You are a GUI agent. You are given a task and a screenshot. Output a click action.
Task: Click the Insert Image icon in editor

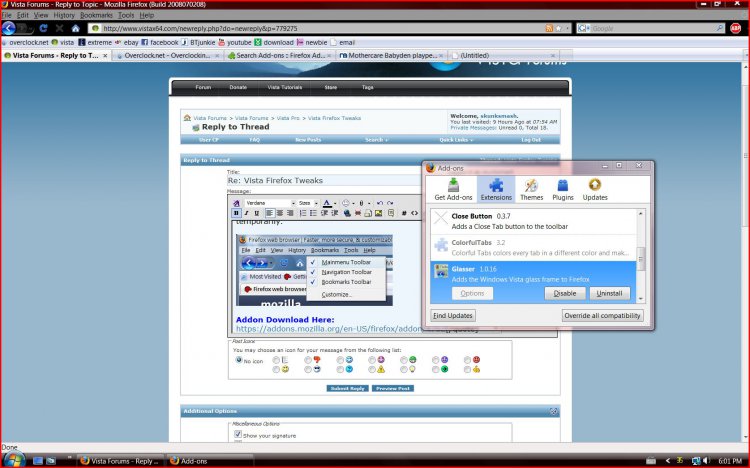[x=378, y=213]
